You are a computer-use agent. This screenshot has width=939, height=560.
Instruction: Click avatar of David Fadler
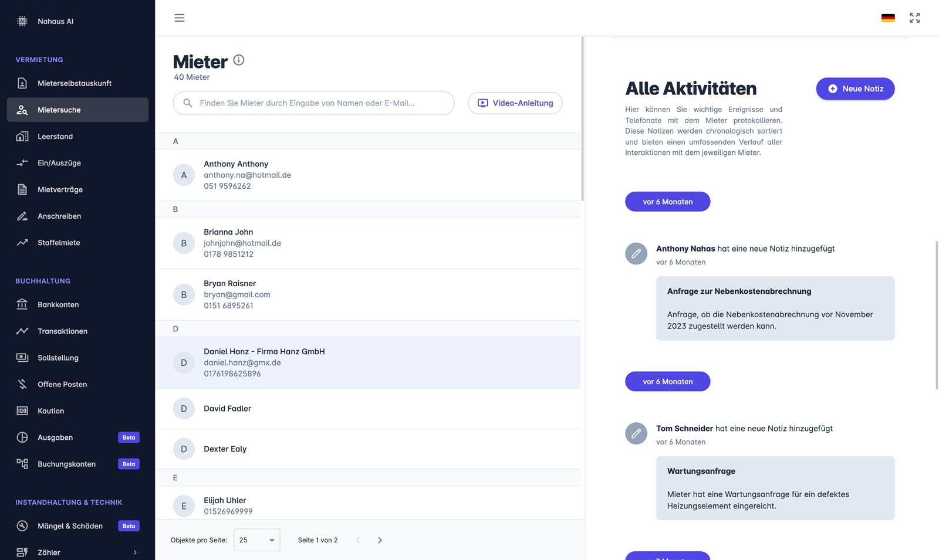(184, 409)
